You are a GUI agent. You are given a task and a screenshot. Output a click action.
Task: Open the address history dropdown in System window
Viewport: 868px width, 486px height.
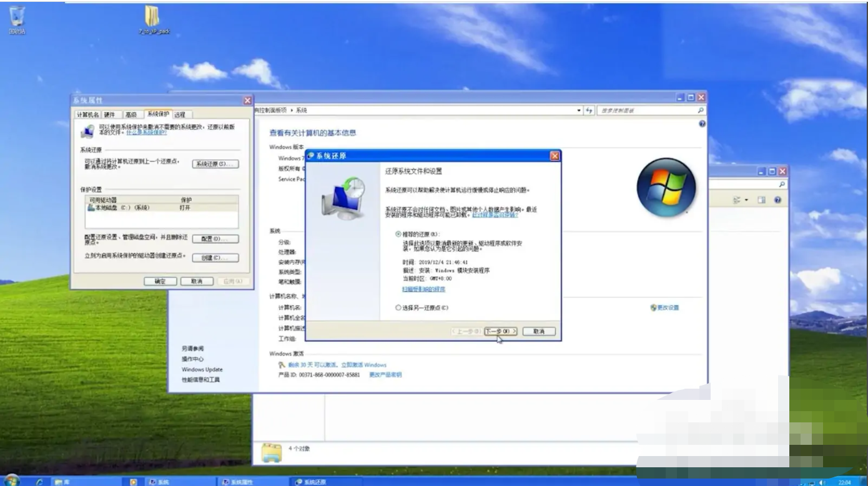click(579, 110)
